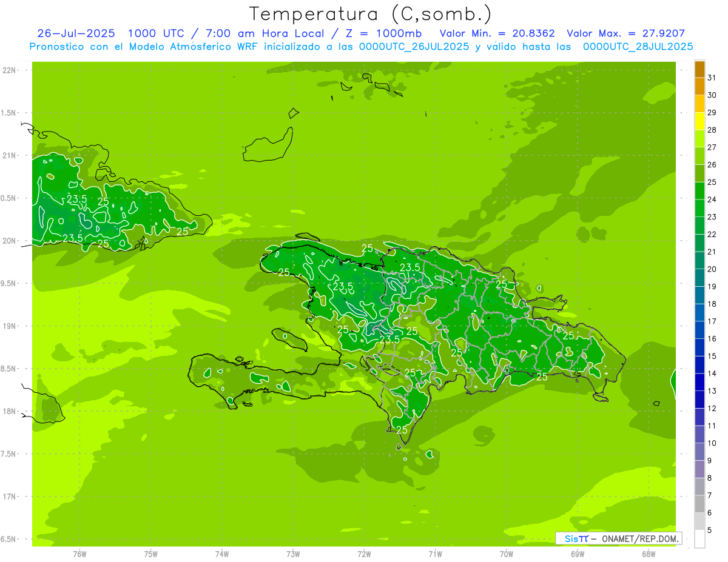Click the '73W' longitude label
Screen dimensions: 728x562
click(x=293, y=554)
